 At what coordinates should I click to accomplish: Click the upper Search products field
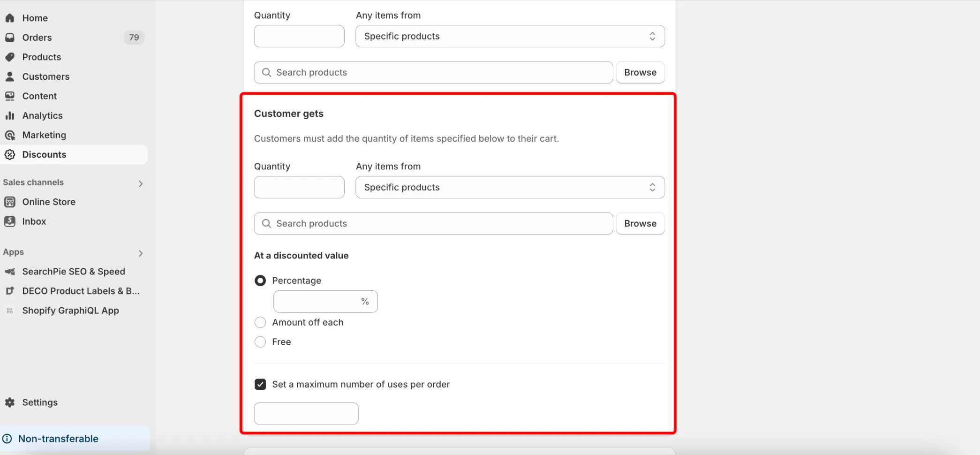(x=433, y=72)
